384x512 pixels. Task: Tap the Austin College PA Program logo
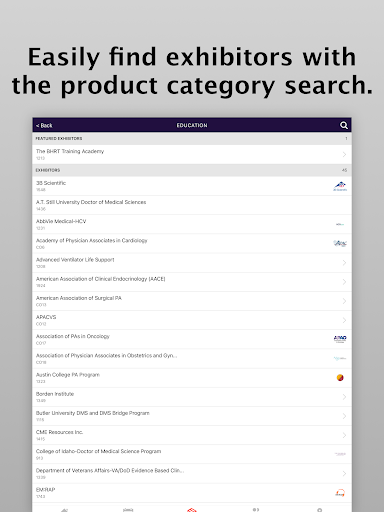pyautogui.click(x=340, y=378)
